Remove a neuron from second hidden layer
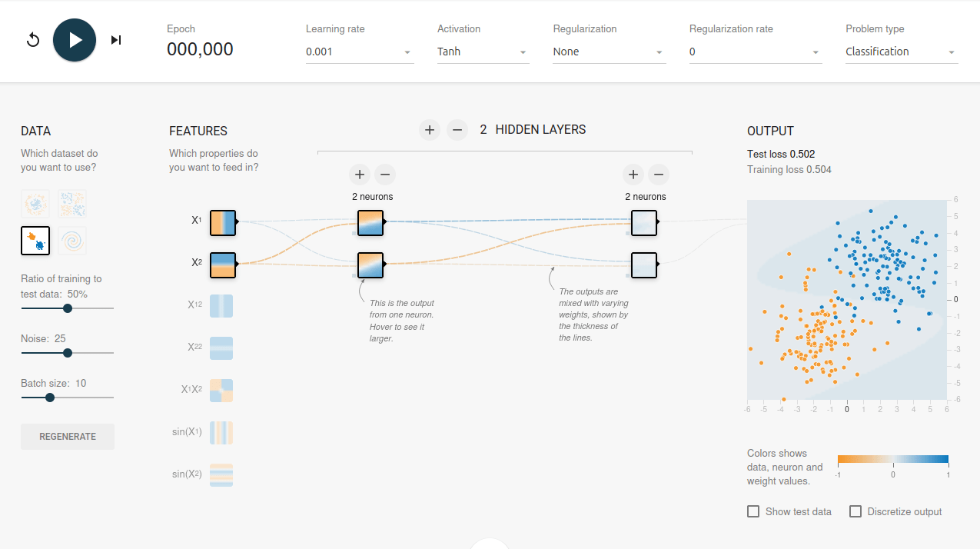Image resolution: width=980 pixels, height=549 pixels. 659,175
